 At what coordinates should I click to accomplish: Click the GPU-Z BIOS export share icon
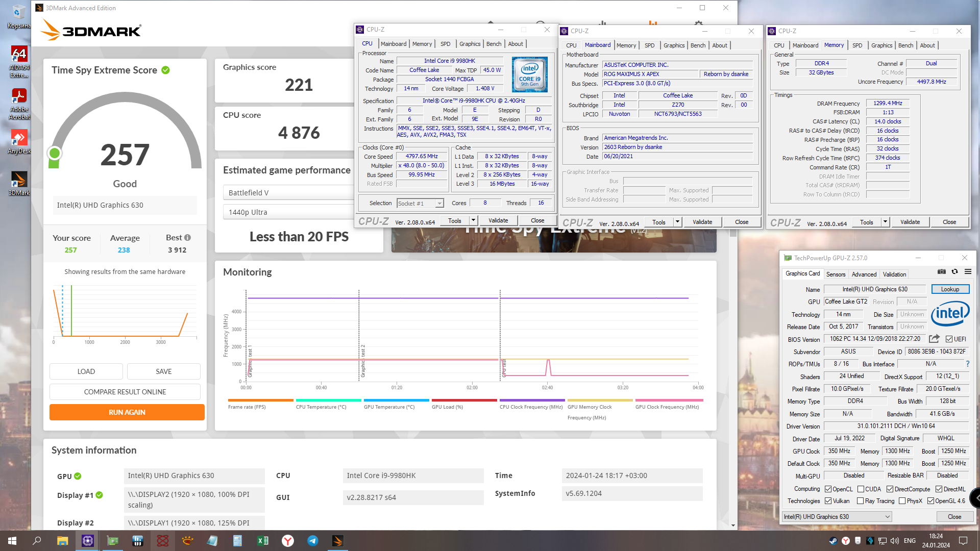pyautogui.click(x=934, y=339)
